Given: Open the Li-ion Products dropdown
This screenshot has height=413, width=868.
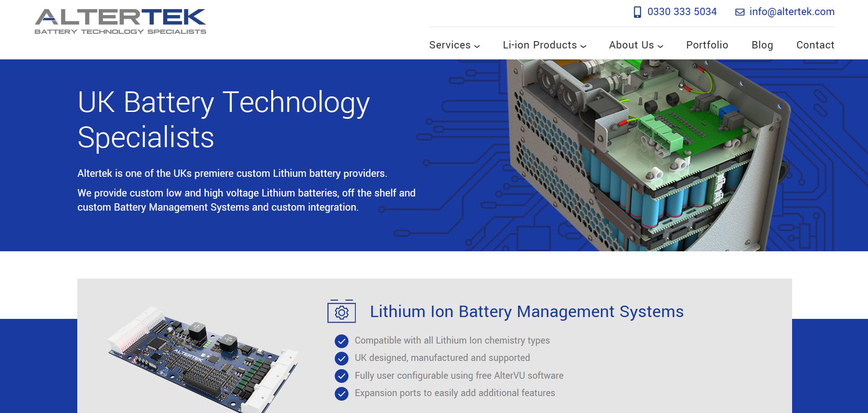Looking at the screenshot, I should coord(544,45).
